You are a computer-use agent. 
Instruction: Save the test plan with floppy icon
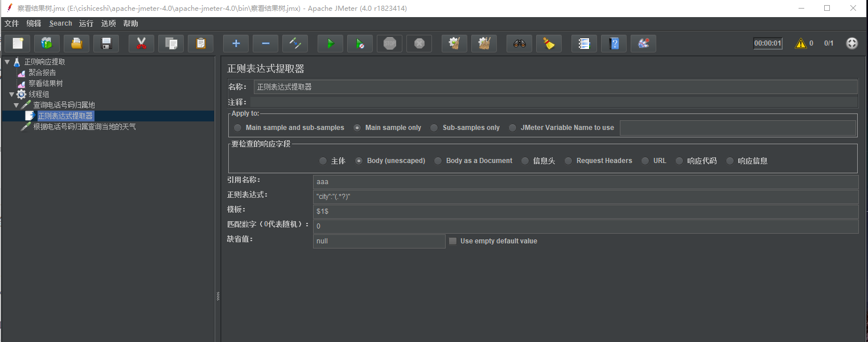[x=106, y=43]
